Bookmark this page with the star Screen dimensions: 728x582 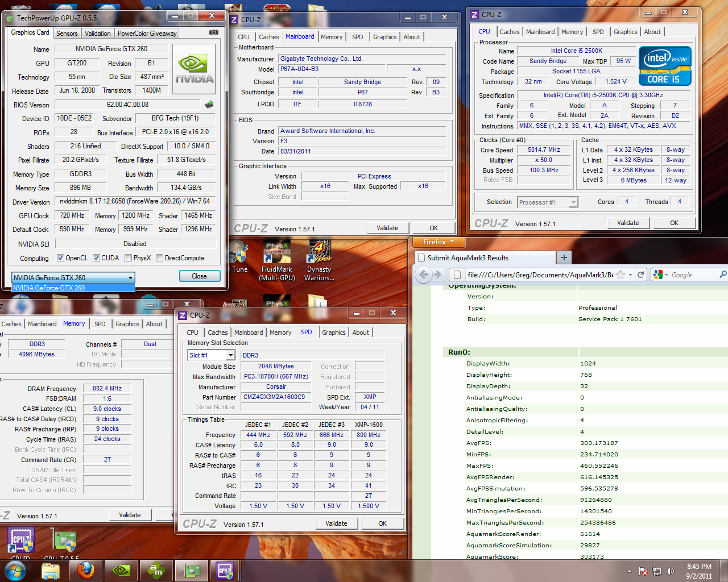[621, 275]
